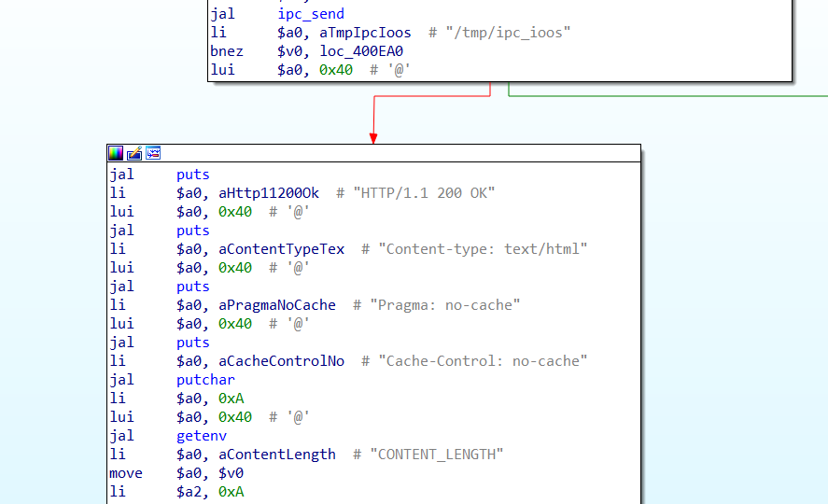Screen dimensions: 828x504
Task: Select the loc_400EA0 branch target
Action: click(364, 51)
